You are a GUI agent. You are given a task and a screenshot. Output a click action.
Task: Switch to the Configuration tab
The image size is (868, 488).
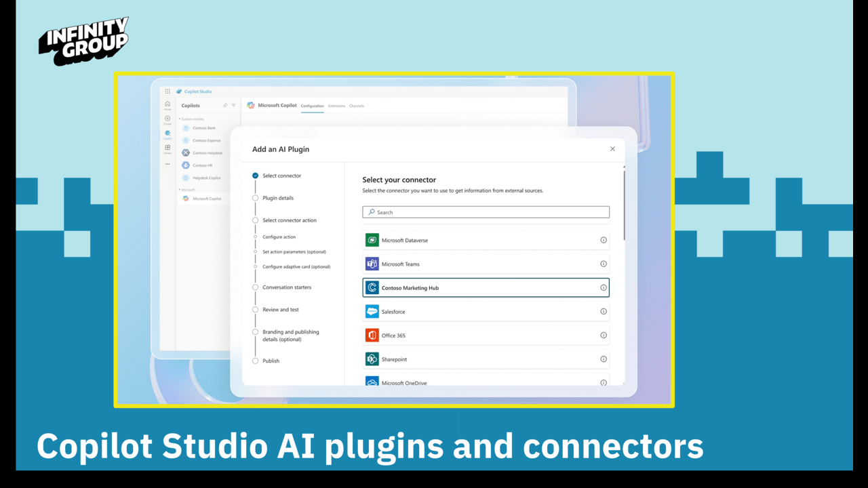(x=313, y=106)
